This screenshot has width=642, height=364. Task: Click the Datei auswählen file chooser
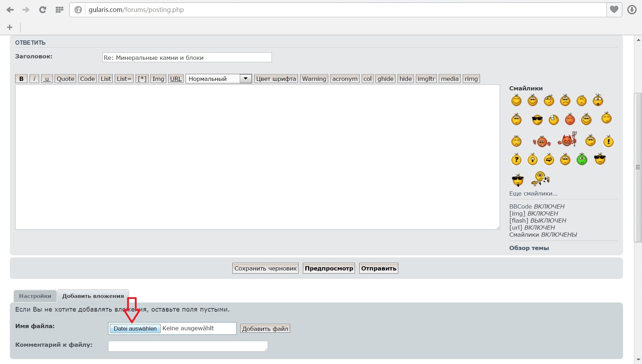[135, 328]
